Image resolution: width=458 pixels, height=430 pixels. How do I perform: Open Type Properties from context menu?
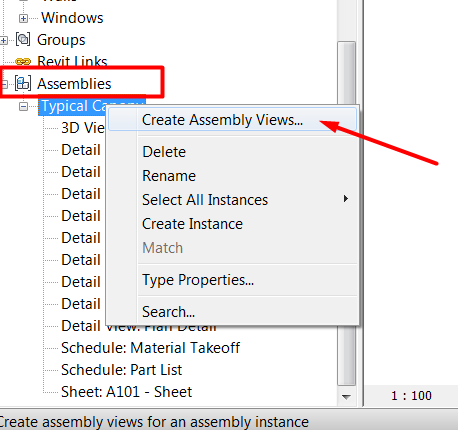pyautogui.click(x=198, y=280)
